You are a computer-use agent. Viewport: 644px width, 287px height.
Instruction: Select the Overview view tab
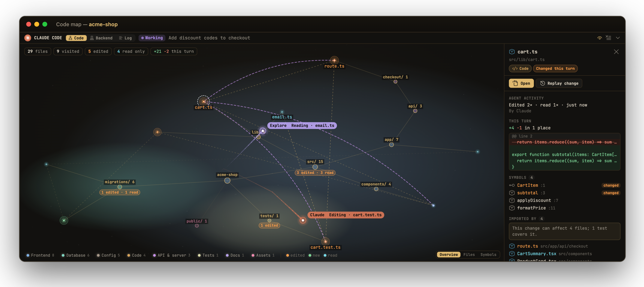pos(448,255)
